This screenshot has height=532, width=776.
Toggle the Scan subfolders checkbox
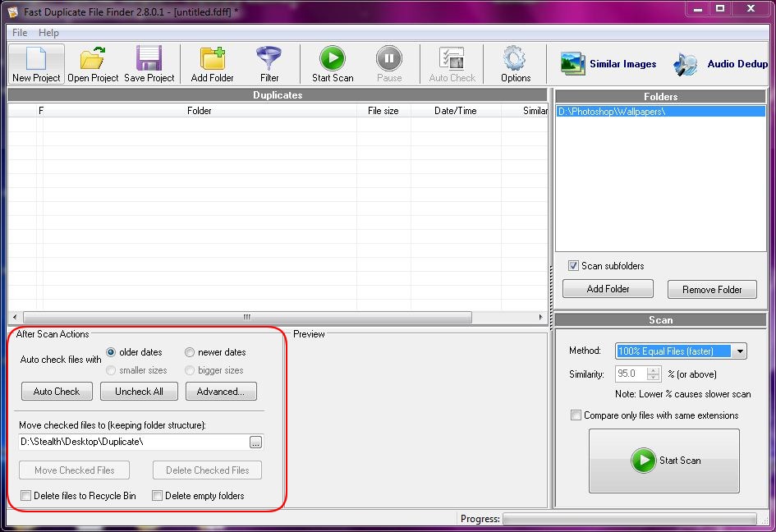point(573,266)
